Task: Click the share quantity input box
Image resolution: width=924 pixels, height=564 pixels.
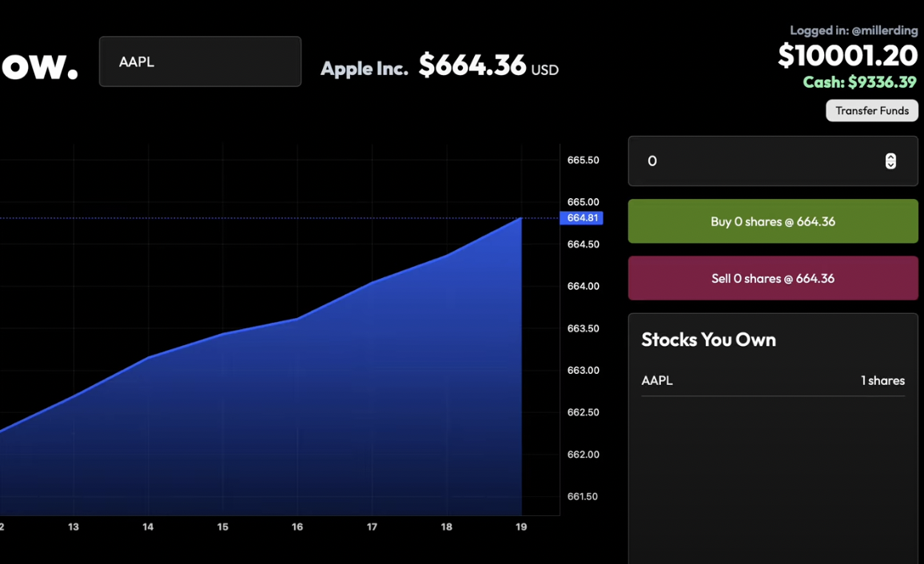Action: (759, 161)
